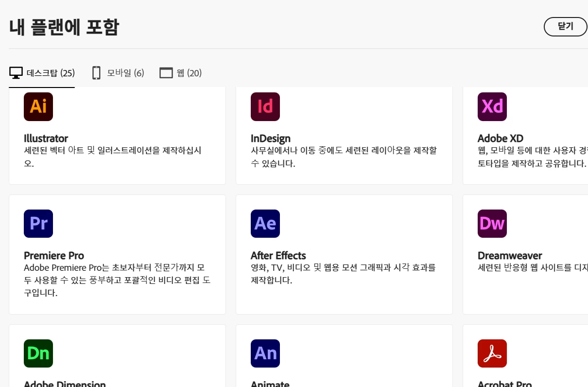
Task: Click the mobile phone icon in tabs
Action: [96, 73]
